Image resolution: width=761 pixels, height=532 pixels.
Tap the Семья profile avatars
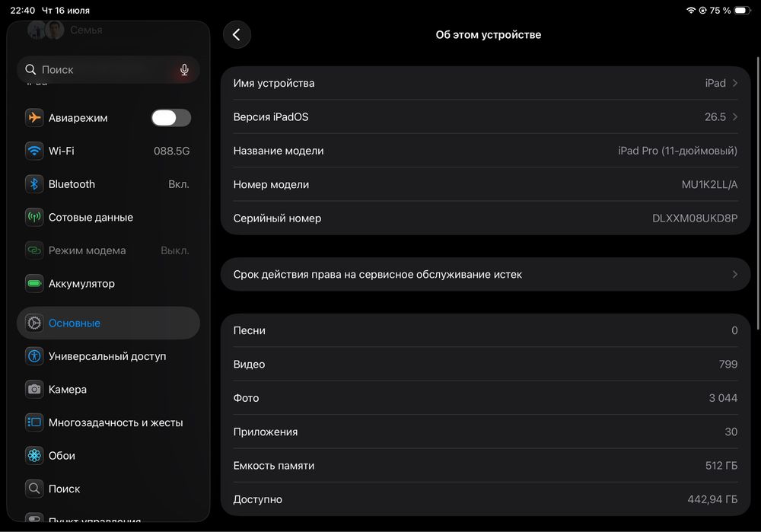pyautogui.click(x=46, y=30)
